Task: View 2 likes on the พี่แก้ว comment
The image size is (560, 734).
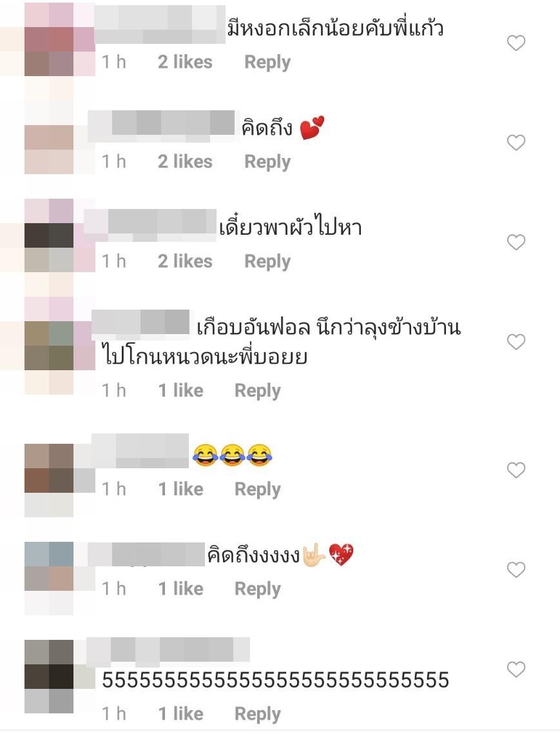Action: click(x=185, y=62)
